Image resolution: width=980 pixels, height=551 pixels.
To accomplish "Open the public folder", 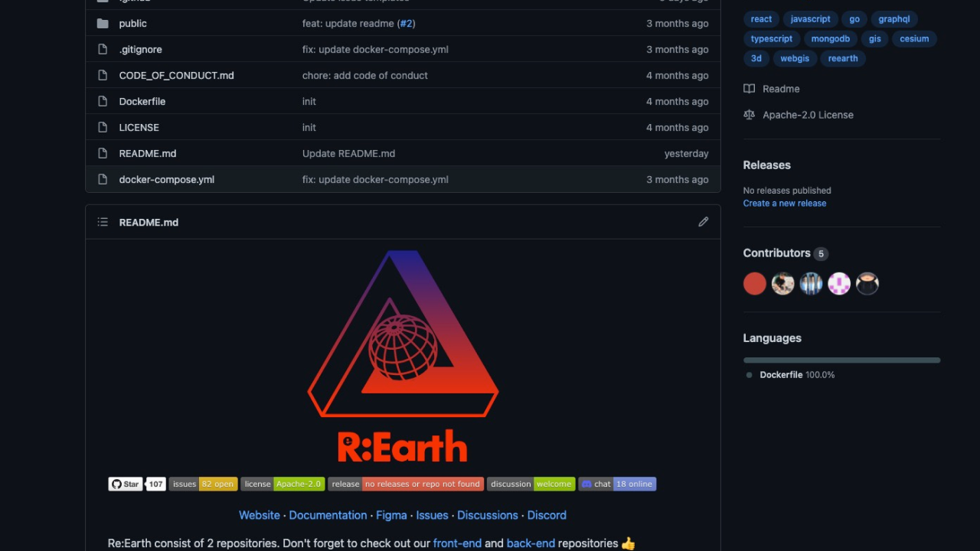I will pos(133,24).
